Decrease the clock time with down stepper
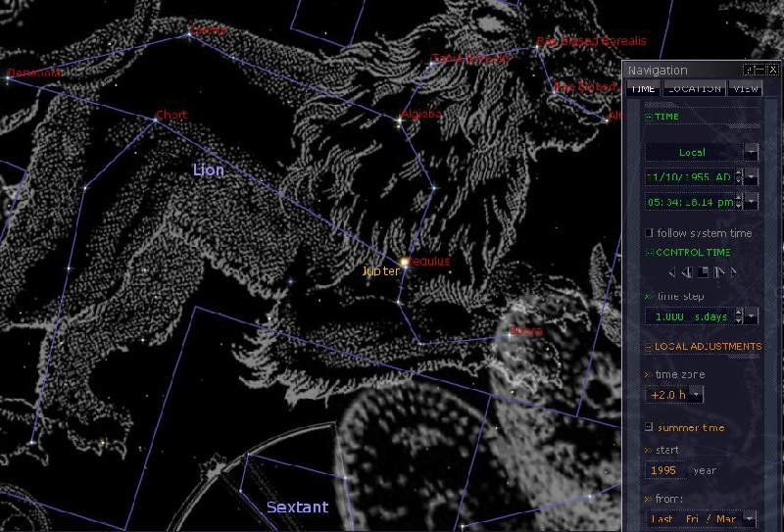The image size is (784, 532). coord(739,206)
